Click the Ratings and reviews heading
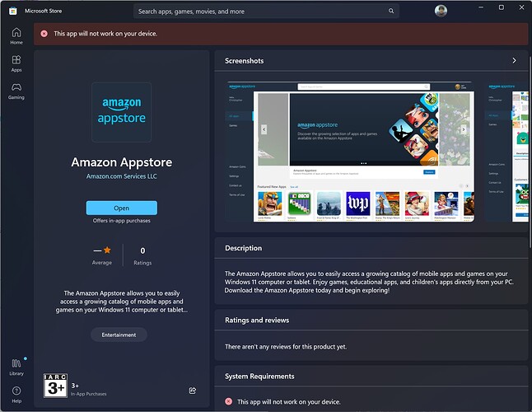The width and height of the screenshot is (532, 412). 257,320
